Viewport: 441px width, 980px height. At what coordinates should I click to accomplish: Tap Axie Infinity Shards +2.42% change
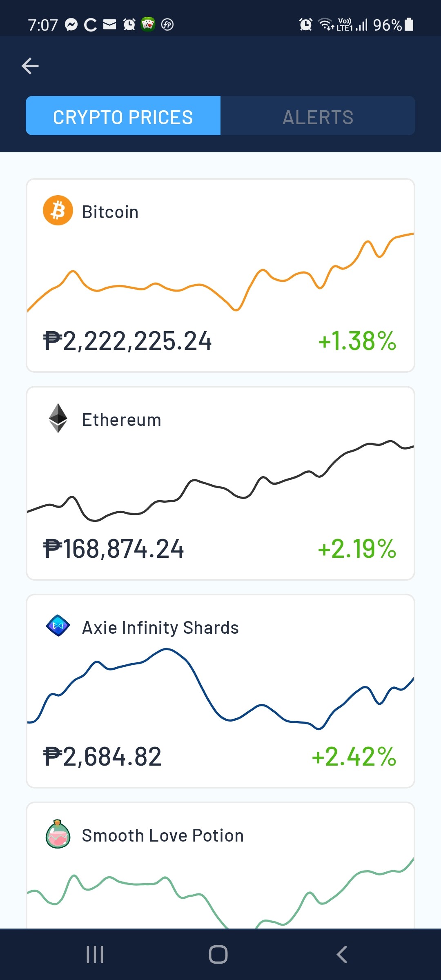pos(354,757)
